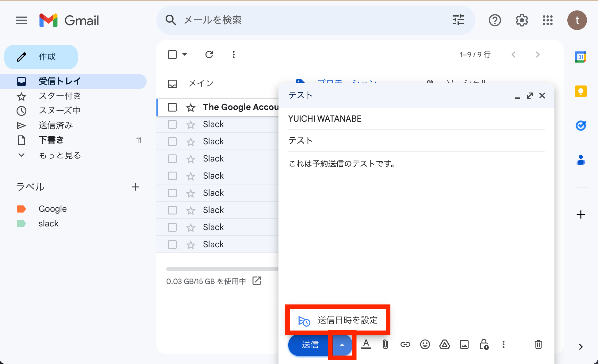This screenshot has height=364, width=598.
Task: Open compose more options three dots
Action: pyautogui.click(x=503, y=344)
